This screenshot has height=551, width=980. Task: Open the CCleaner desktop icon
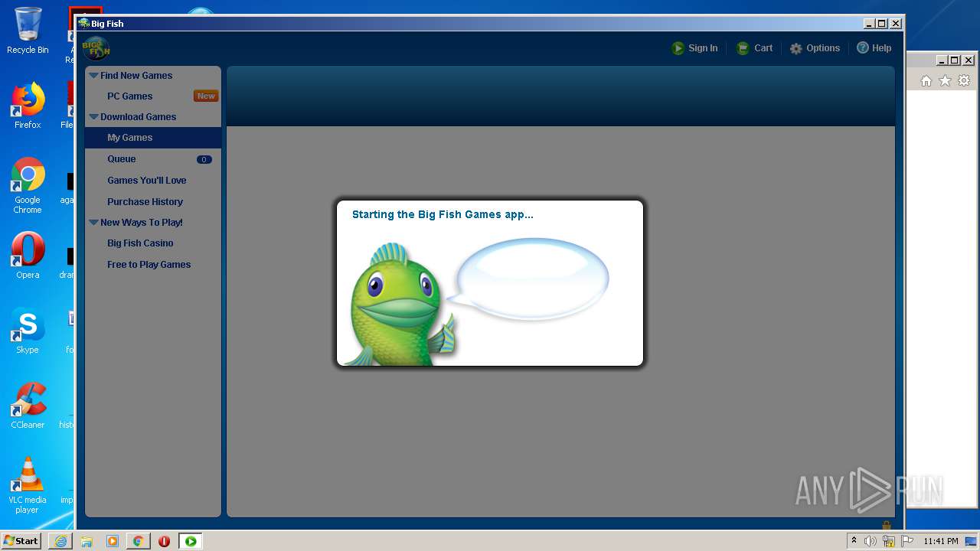(x=28, y=406)
